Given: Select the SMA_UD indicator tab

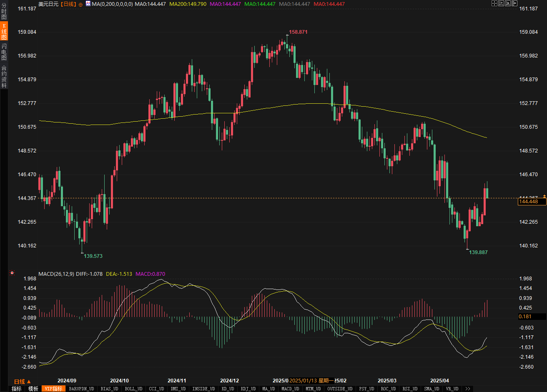Looking at the screenshot, I should coord(432,389).
